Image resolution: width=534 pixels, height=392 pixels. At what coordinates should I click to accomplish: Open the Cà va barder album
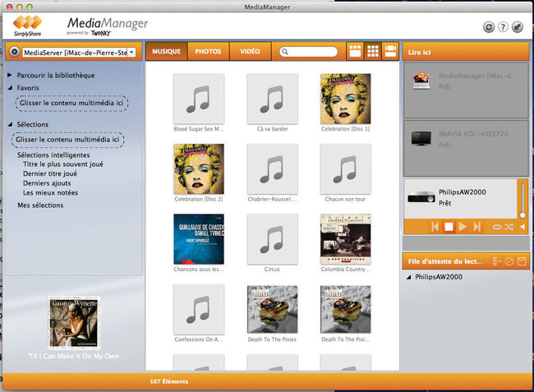273,99
